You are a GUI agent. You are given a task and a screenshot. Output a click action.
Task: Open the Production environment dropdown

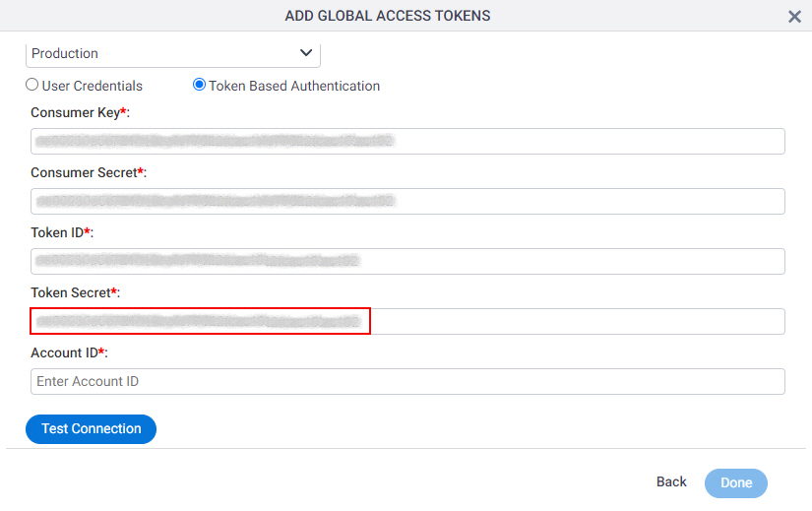tap(173, 54)
